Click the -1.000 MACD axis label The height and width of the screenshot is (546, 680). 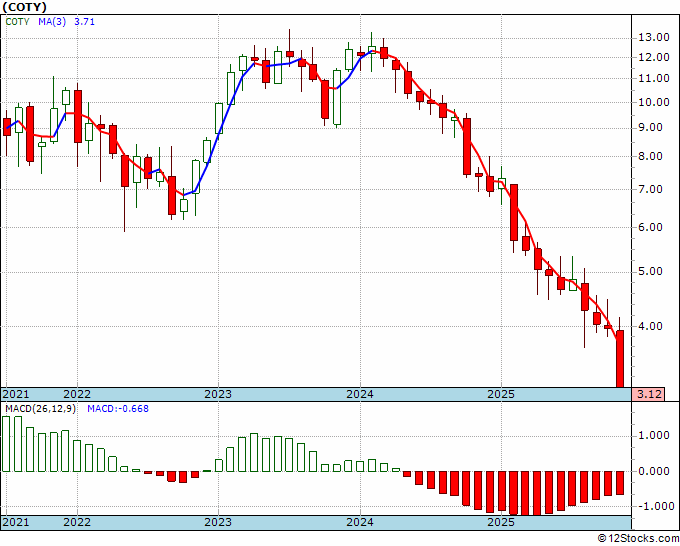click(x=654, y=506)
